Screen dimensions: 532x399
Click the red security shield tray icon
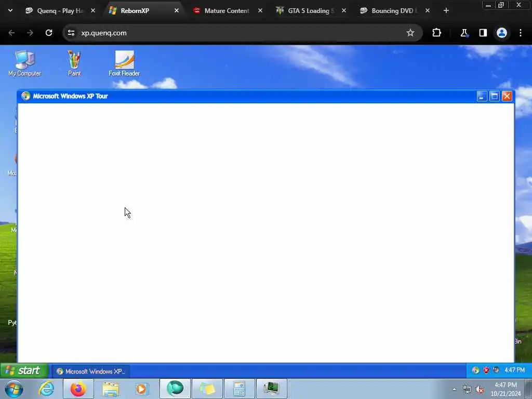(486, 370)
